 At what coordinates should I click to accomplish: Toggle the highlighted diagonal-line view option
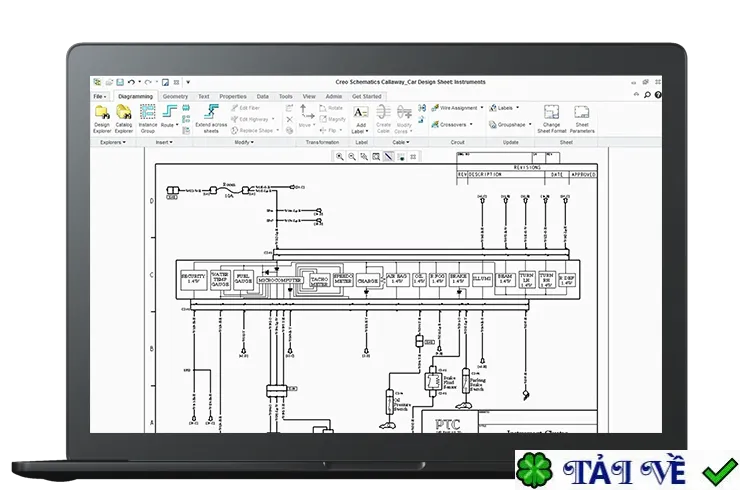(388, 156)
